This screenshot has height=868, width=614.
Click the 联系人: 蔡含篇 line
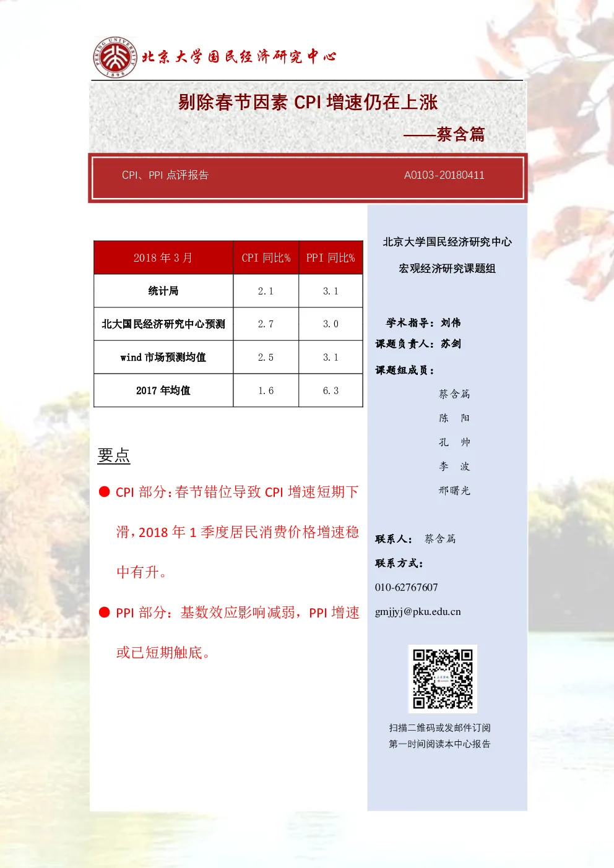[x=416, y=539]
